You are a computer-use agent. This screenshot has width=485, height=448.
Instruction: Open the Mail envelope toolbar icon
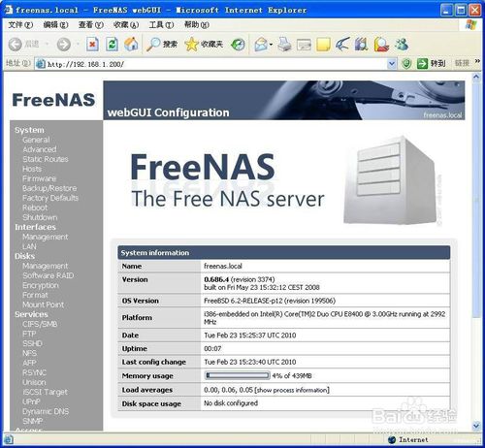point(261,45)
